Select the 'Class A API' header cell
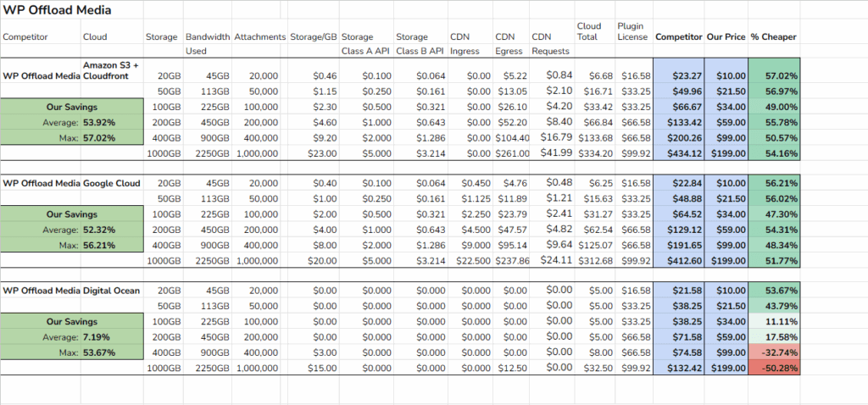The height and width of the screenshot is (405, 868). click(366, 51)
